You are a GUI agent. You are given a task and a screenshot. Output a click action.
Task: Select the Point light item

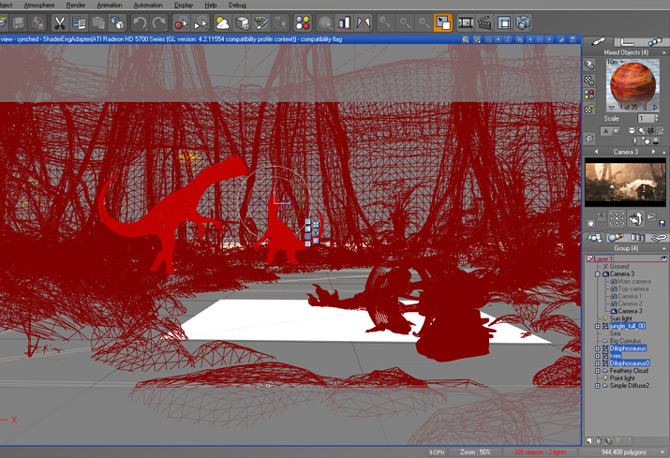[622, 378]
